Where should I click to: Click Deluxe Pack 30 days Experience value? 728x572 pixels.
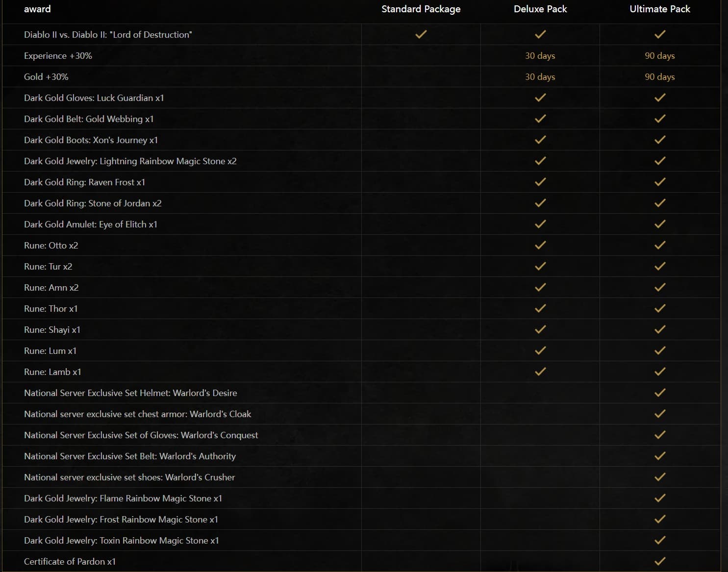540,56
